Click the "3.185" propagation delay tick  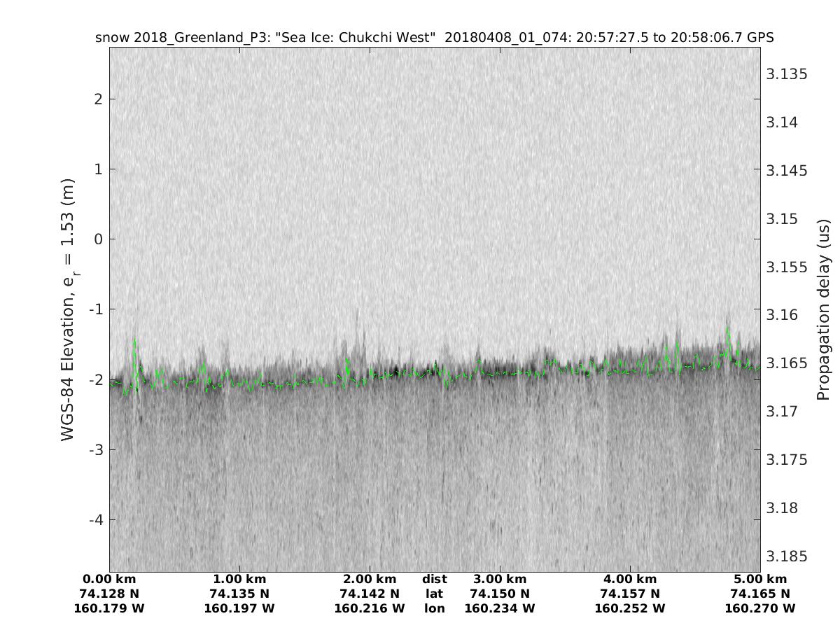pos(787,556)
